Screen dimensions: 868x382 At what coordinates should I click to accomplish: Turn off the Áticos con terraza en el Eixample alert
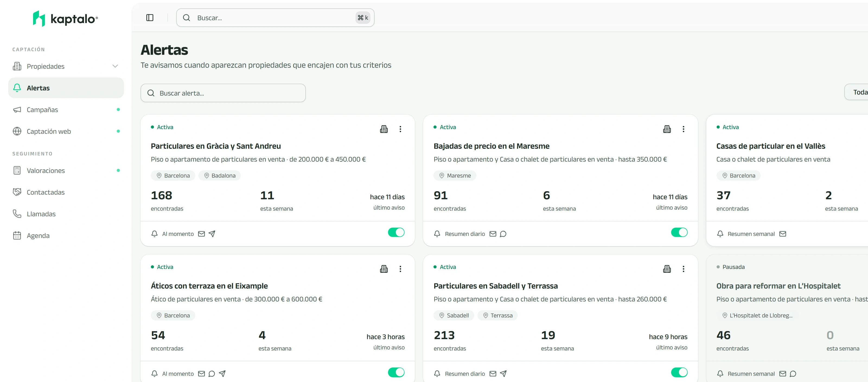click(x=396, y=372)
